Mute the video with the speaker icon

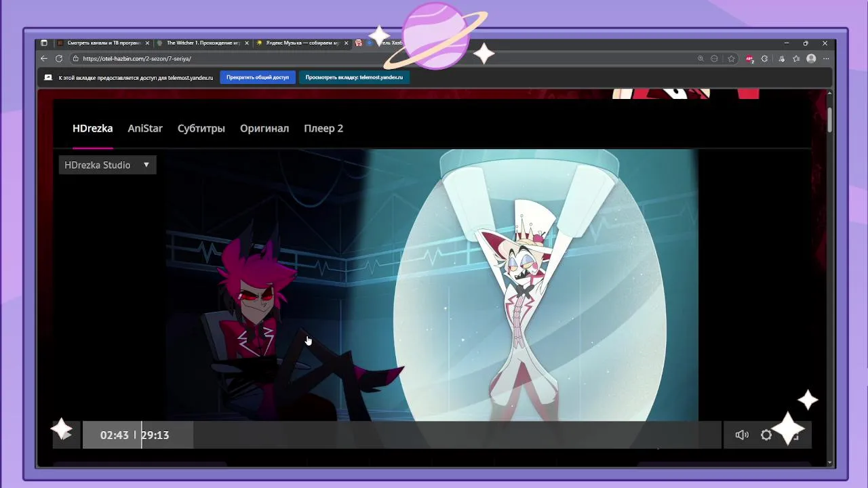point(742,435)
